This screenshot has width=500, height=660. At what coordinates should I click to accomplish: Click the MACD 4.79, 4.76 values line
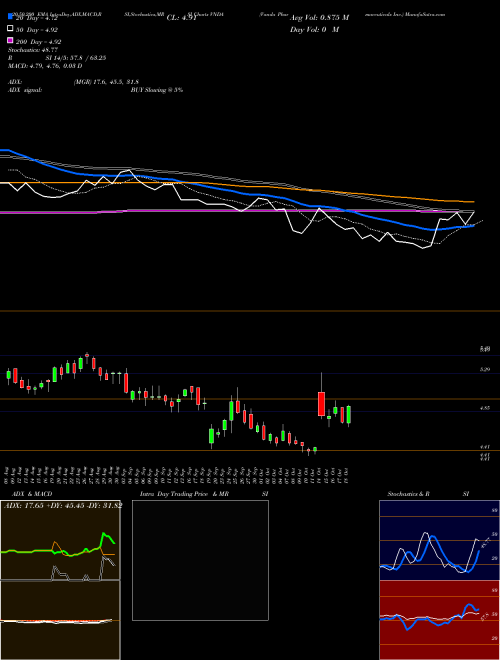[45, 66]
